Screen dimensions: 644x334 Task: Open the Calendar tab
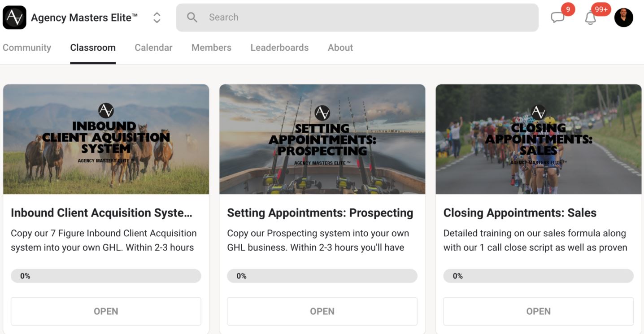[153, 48]
